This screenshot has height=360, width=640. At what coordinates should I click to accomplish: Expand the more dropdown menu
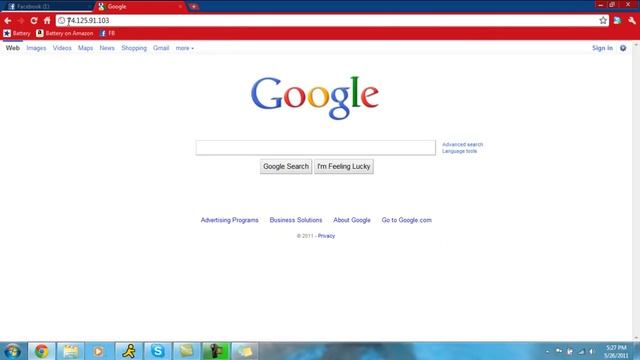[x=184, y=48]
